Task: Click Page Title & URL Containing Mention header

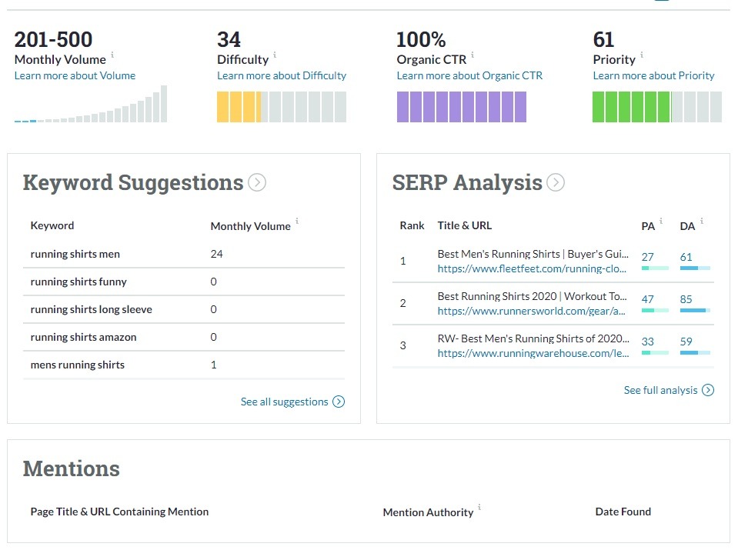Action: tap(119, 512)
